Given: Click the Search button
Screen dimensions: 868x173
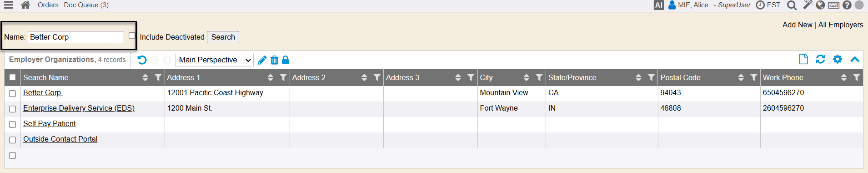Looking at the screenshot, I should (x=223, y=37).
